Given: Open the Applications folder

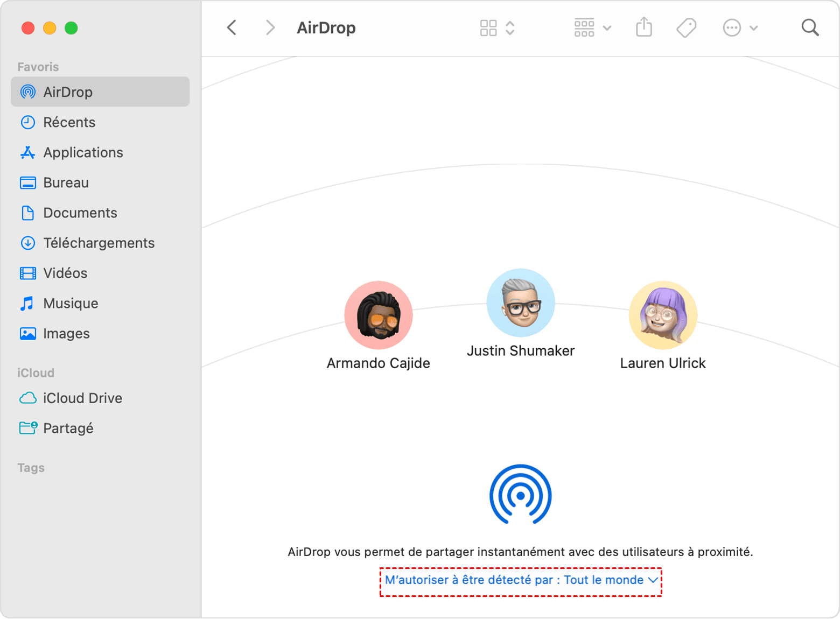Looking at the screenshot, I should [x=100, y=152].
